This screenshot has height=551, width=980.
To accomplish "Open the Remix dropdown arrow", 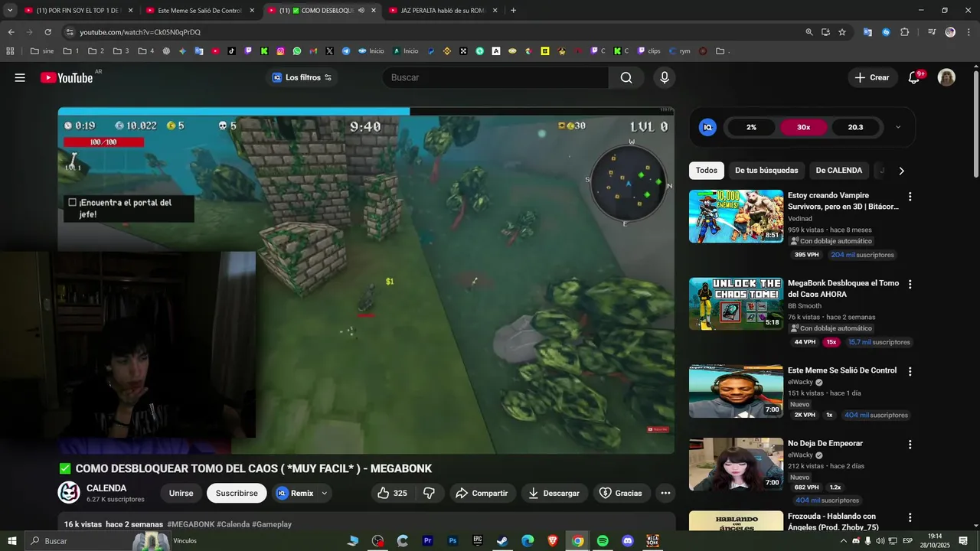I will point(325,493).
